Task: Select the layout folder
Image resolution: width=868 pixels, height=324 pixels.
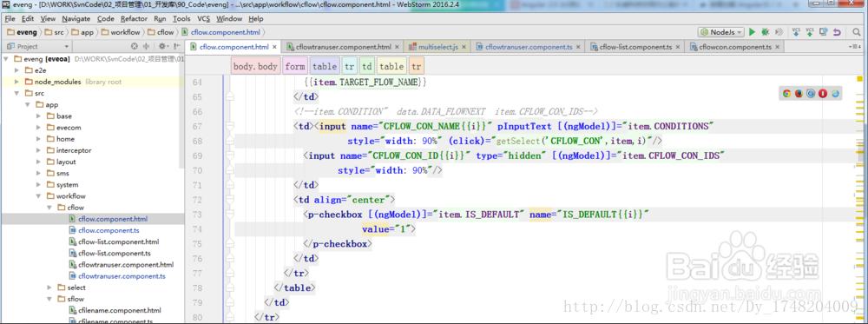Action: [x=66, y=162]
